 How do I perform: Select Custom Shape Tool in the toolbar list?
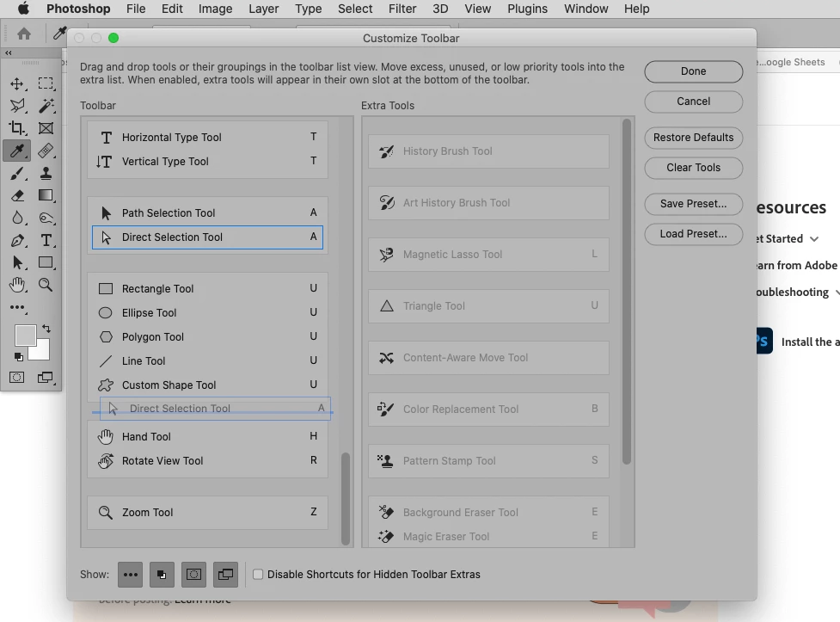click(207, 385)
